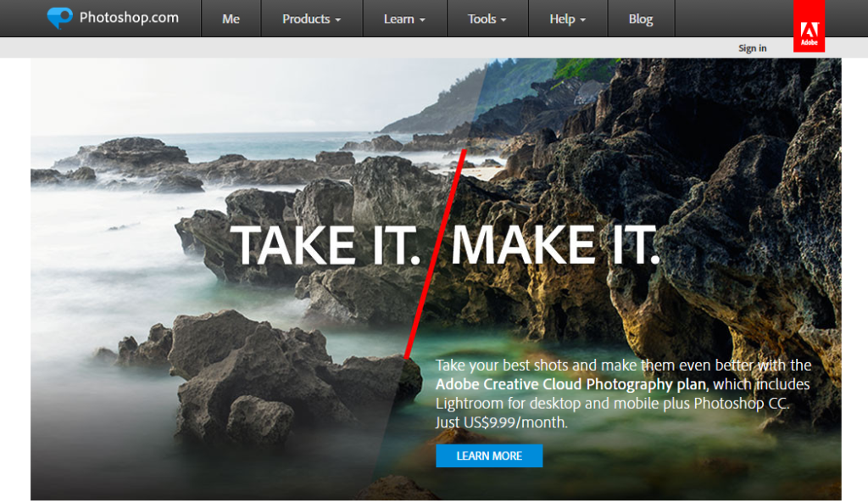Click the Photoshop.com speech-bubble logo icon

(x=60, y=18)
